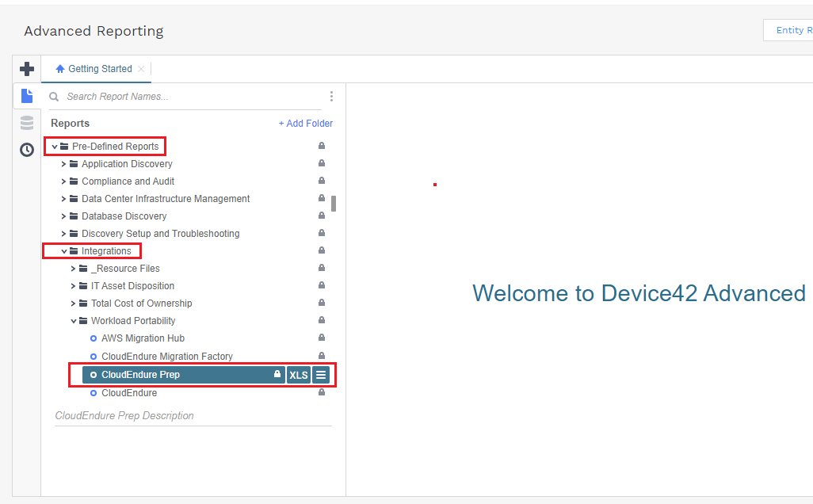Click the report tree scrollbar thumb

coord(334,203)
